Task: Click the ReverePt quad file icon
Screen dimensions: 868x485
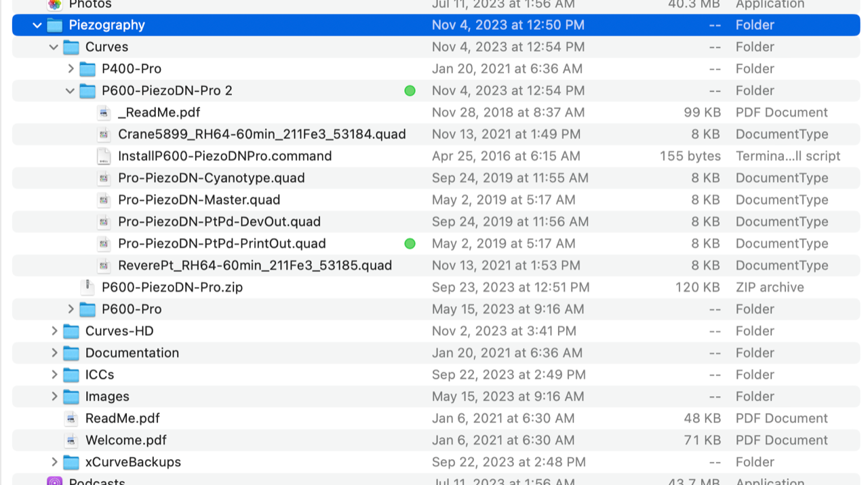Action: (104, 265)
